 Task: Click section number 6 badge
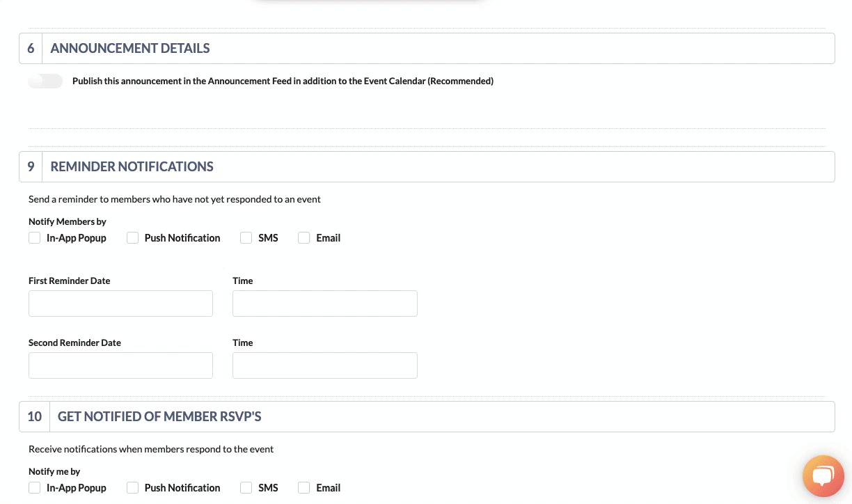(x=31, y=48)
